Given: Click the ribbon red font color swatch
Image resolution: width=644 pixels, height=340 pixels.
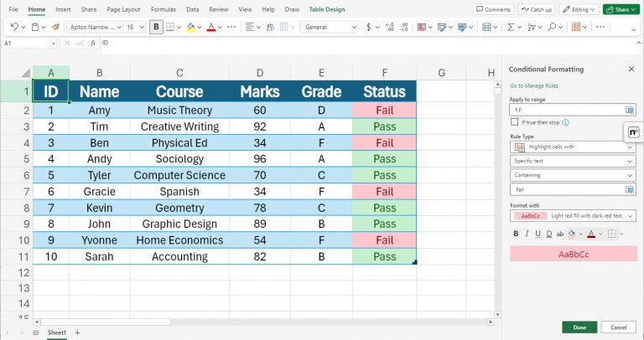Looking at the screenshot, I should click(211, 27).
